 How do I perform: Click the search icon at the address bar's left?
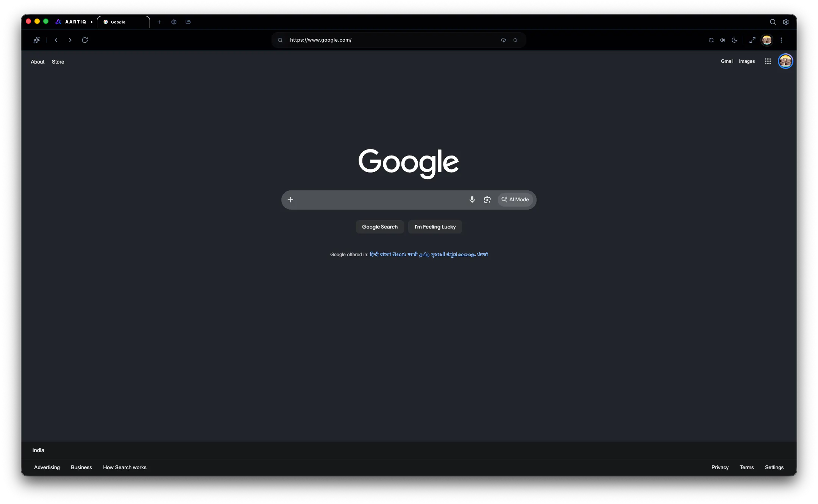point(280,40)
